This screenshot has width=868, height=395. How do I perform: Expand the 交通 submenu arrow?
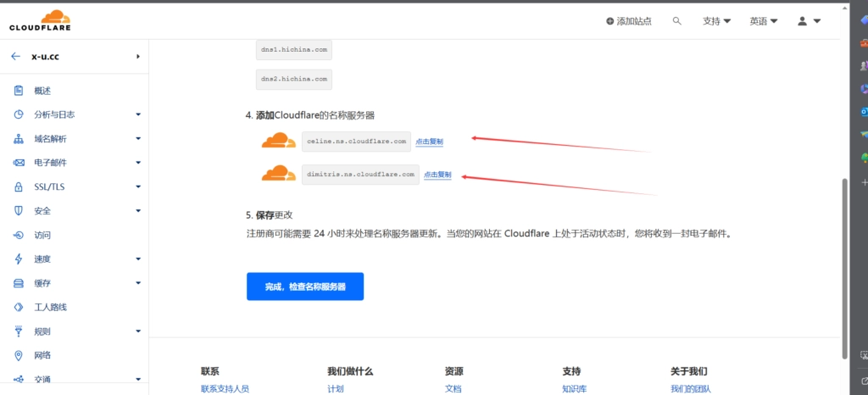[138, 380]
